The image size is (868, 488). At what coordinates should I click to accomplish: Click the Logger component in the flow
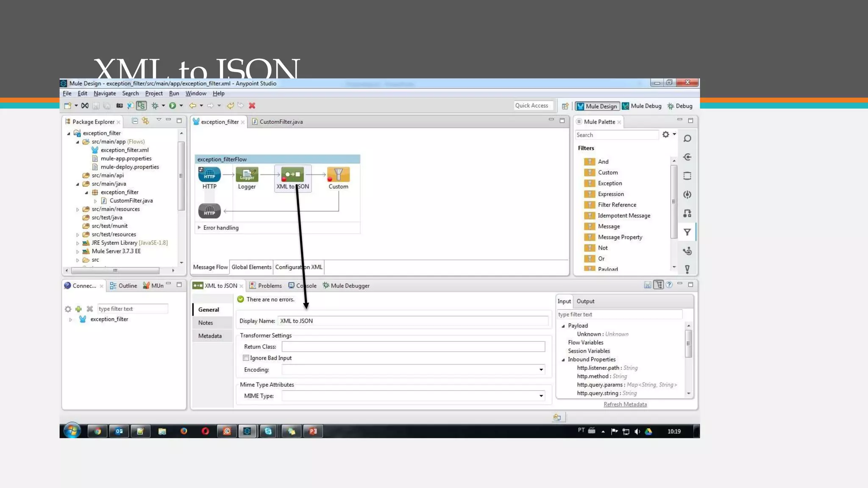coord(247,175)
